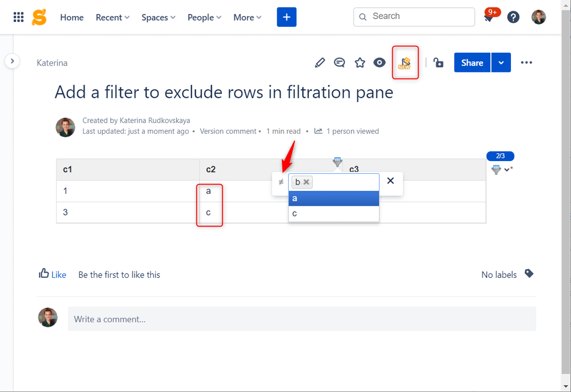Open the notifications bell with 9+ badge
This screenshot has height=392, width=571.
pyautogui.click(x=489, y=17)
